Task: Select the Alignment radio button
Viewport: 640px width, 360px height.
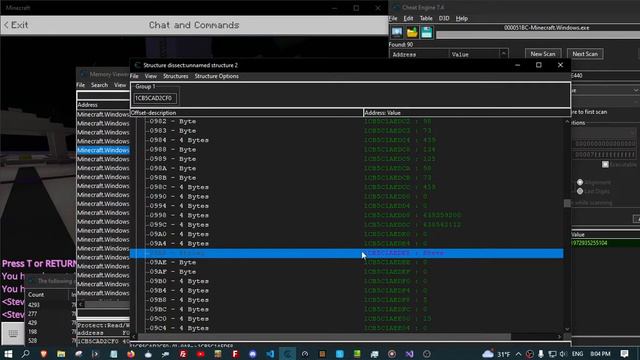Action: click(580, 182)
